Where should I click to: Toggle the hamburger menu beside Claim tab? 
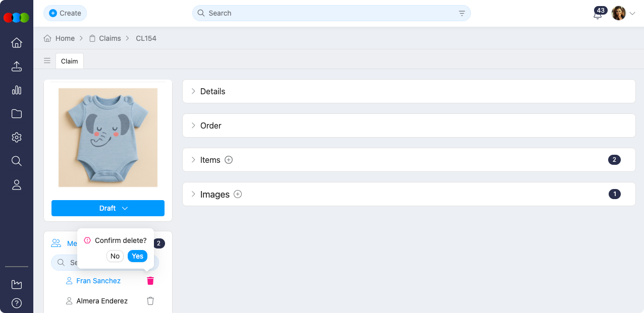[x=47, y=61]
